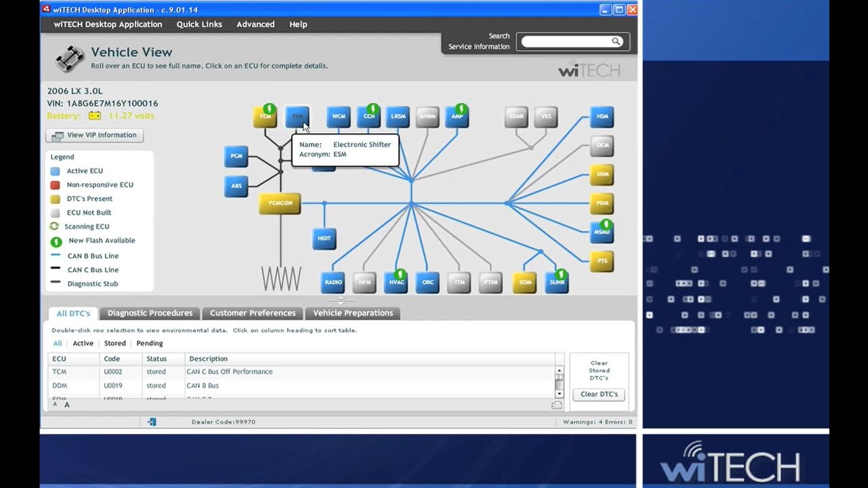
Task: Open the AMP ECU module
Action: (x=458, y=117)
